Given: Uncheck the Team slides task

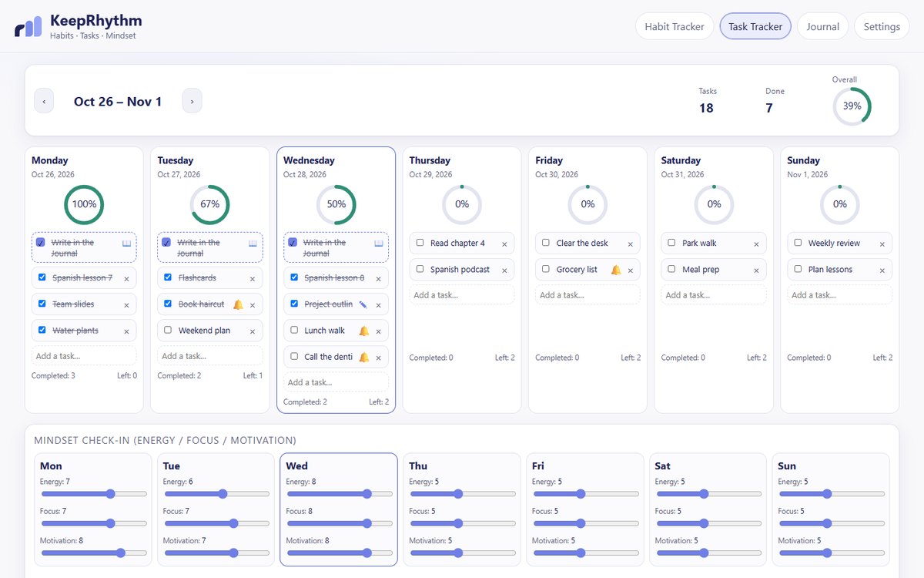Looking at the screenshot, I should (42, 304).
